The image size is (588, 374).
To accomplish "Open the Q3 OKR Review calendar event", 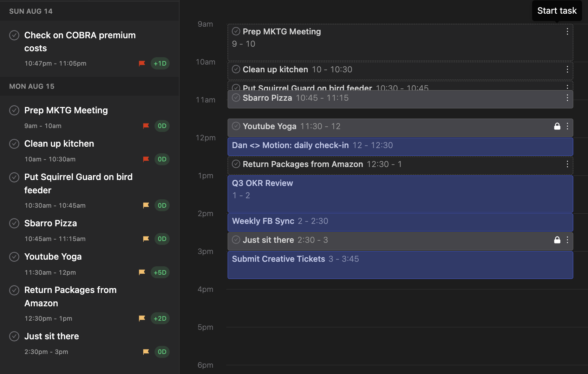I will (x=400, y=194).
